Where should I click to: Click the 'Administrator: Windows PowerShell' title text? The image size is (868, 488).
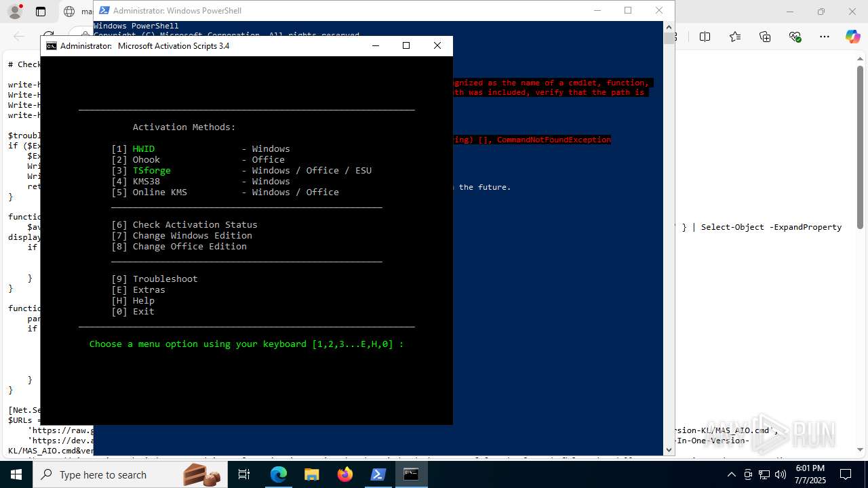click(x=177, y=10)
